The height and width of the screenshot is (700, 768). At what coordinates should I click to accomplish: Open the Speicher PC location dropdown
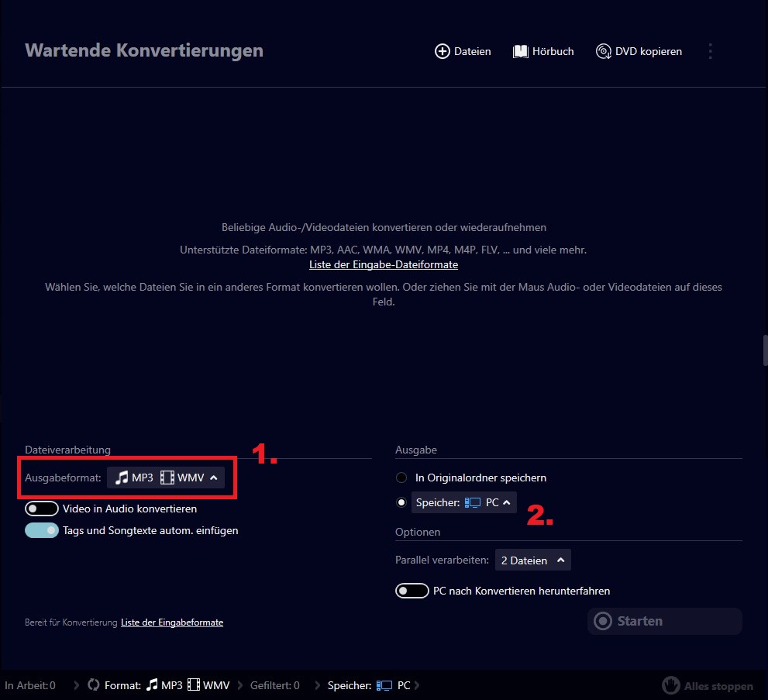pyautogui.click(x=463, y=502)
